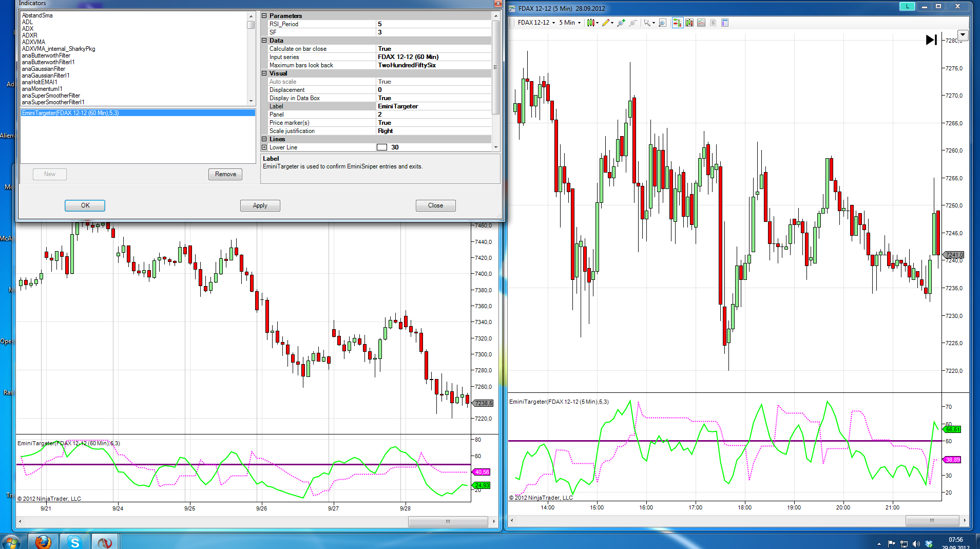Open the chart properties panel icon
Screen dimensions: 980x549
click(x=725, y=23)
